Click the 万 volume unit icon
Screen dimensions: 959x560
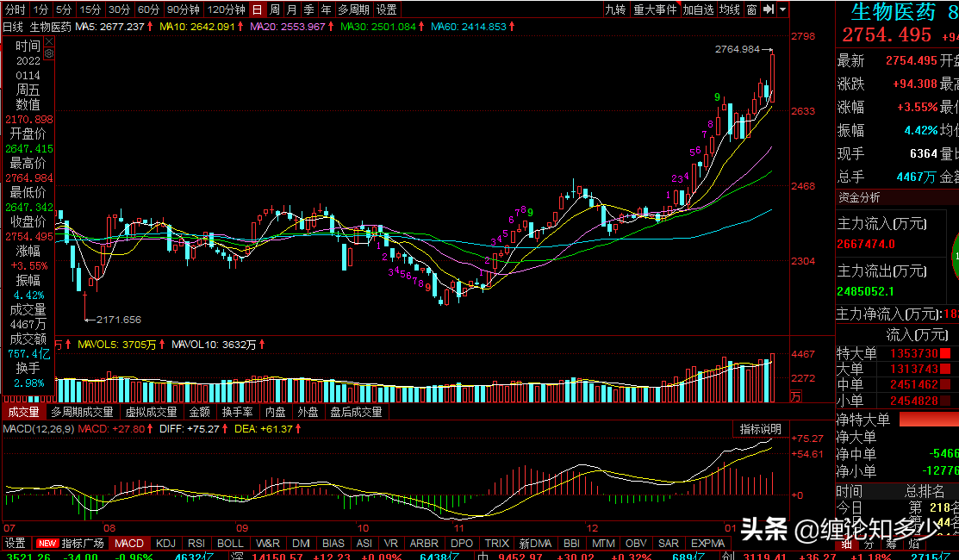click(795, 397)
